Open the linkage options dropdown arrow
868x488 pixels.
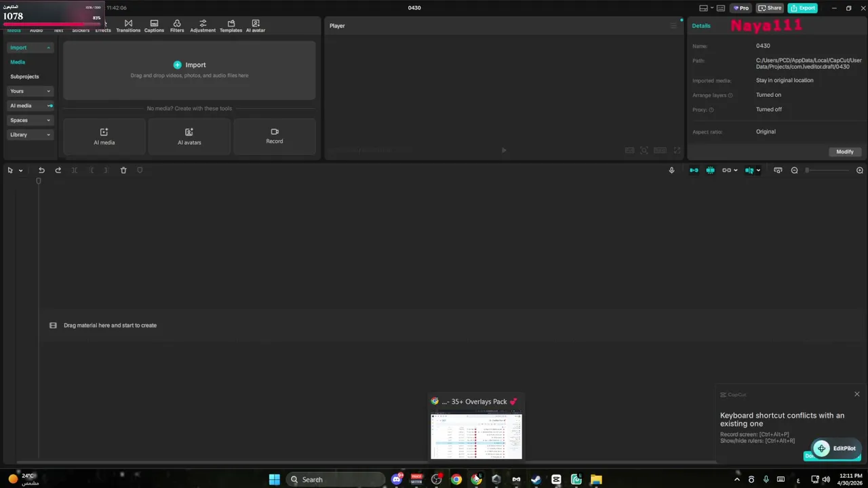coord(736,171)
